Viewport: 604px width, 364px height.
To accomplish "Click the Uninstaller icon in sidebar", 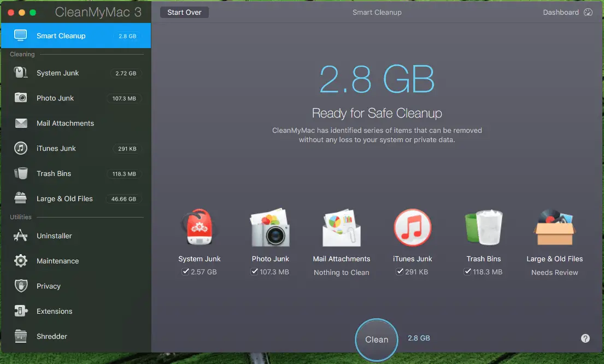I will (x=20, y=236).
